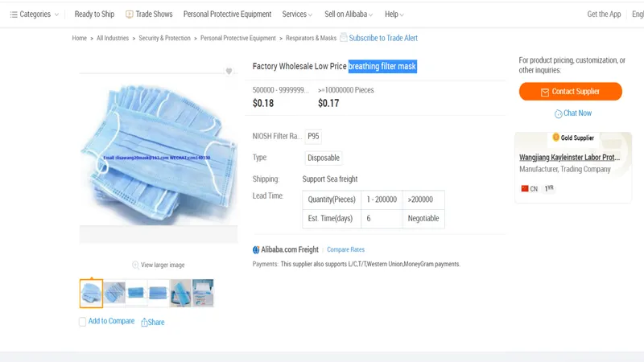This screenshot has width=644, height=362.
Task: Click the Subscribe to Trade Alert icon
Action: click(x=344, y=37)
